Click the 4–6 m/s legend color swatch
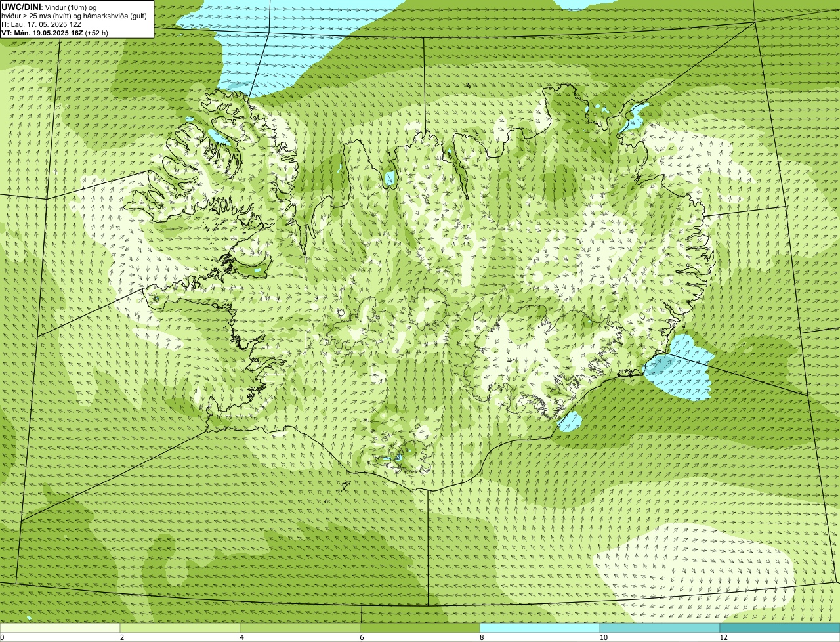The height and width of the screenshot is (642, 840). (x=301, y=628)
